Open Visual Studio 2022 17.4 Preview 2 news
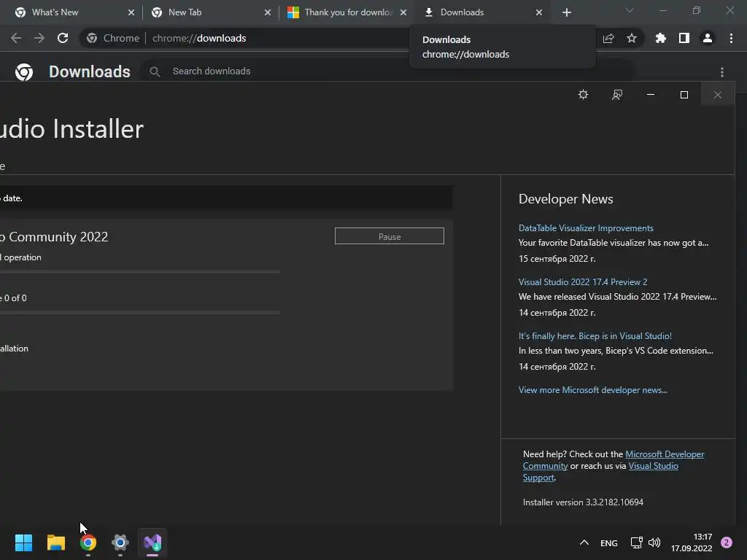747x560 pixels. (x=583, y=282)
